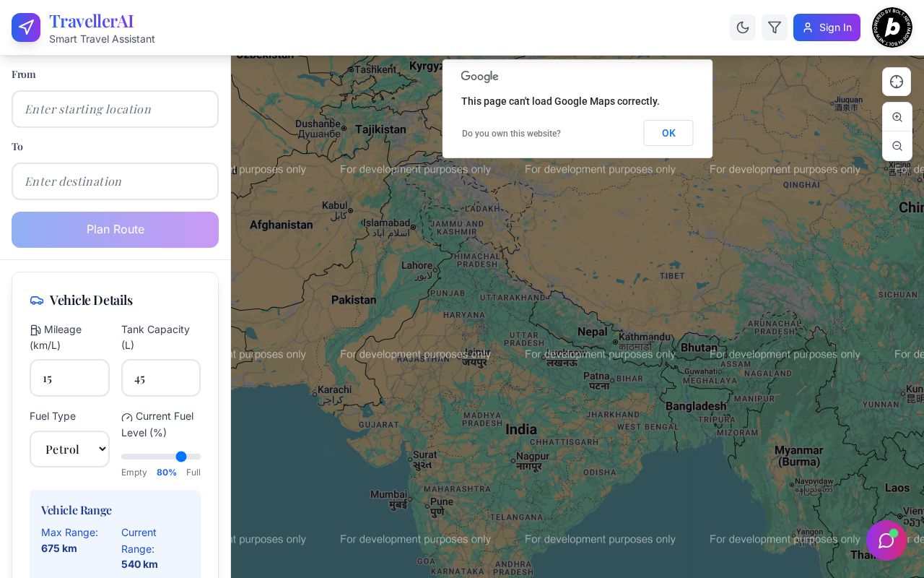Click the 'Pakistan' label on map
Image resolution: width=924 pixels, height=578 pixels.
click(x=354, y=300)
